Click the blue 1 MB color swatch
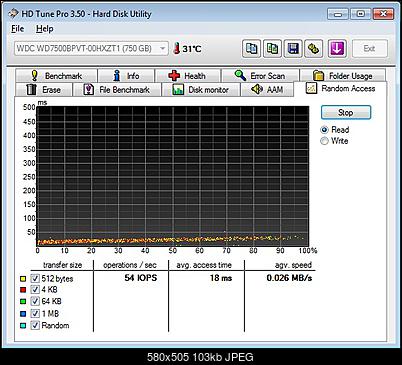The image size is (402, 365). tap(23, 314)
